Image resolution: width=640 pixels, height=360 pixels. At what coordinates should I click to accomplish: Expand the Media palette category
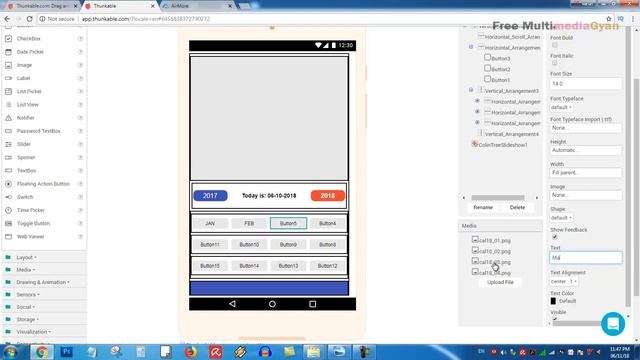(x=25, y=270)
